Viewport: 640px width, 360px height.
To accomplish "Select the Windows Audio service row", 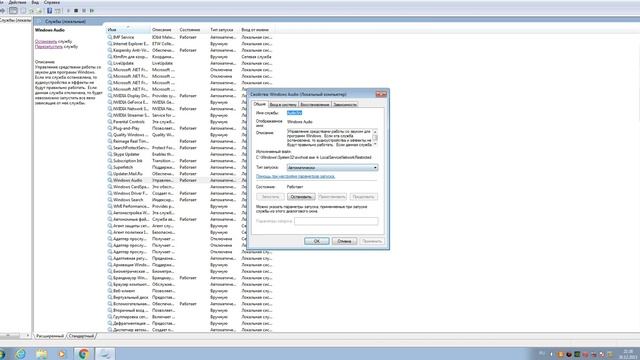I will (176, 180).
